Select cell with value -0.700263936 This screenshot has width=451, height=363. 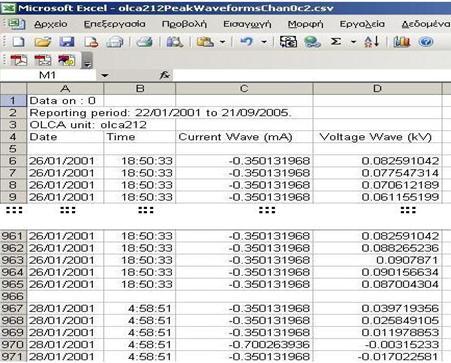click(244, 344)
